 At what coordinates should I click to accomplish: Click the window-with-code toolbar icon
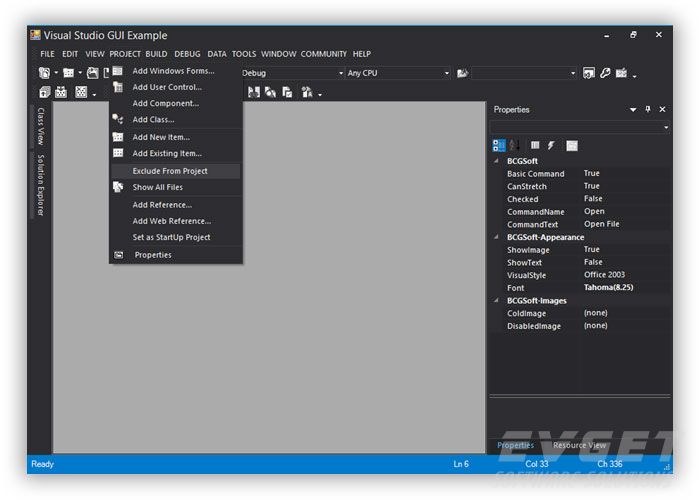tap(589, 73)
